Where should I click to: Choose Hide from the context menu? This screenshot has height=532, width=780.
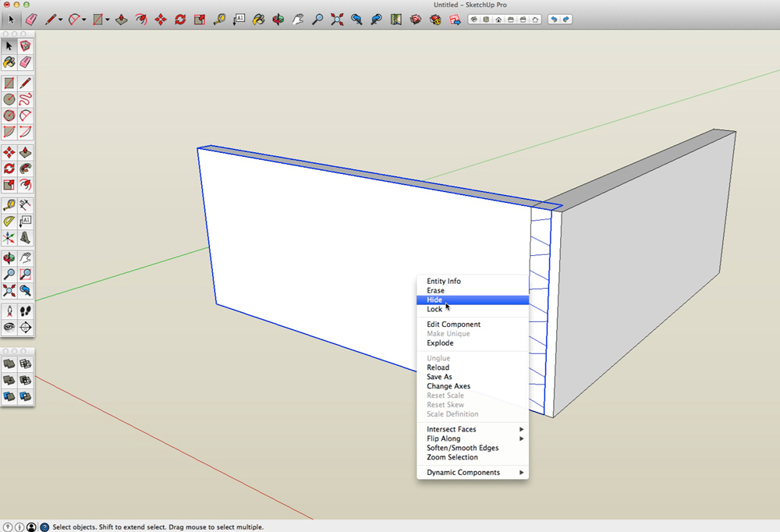tap(434, 300)
